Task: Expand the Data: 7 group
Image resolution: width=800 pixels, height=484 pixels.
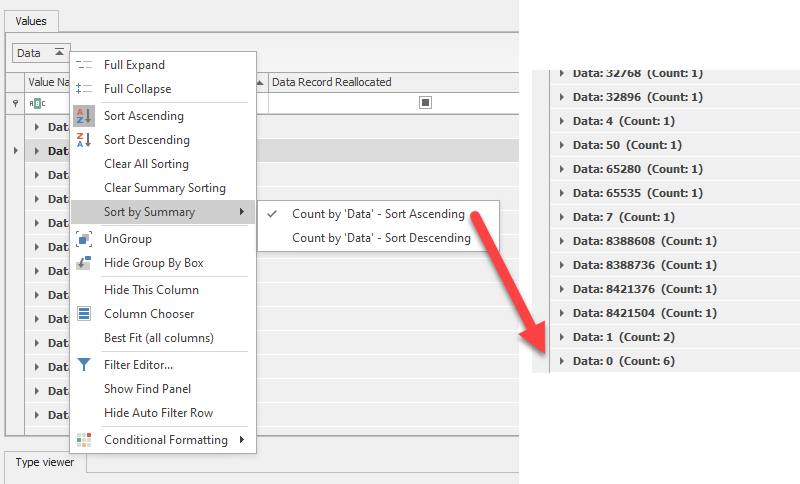Action: tap(562, 217)
